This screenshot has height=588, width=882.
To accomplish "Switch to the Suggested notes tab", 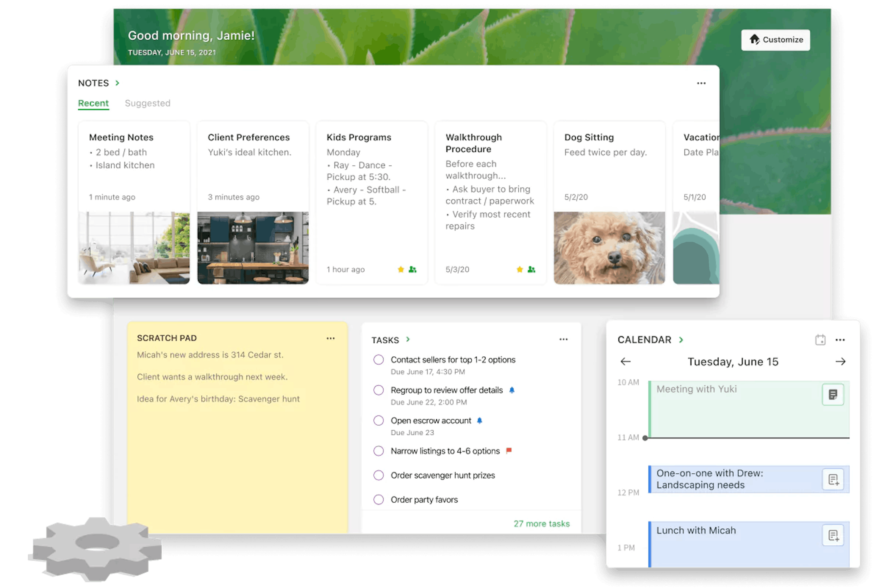I will [147, 103].
